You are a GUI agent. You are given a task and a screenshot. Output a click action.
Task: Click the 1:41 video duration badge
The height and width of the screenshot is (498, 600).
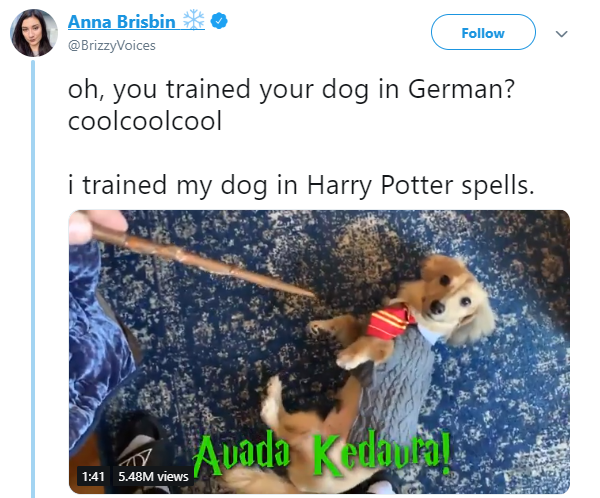[x=93, y=477]
